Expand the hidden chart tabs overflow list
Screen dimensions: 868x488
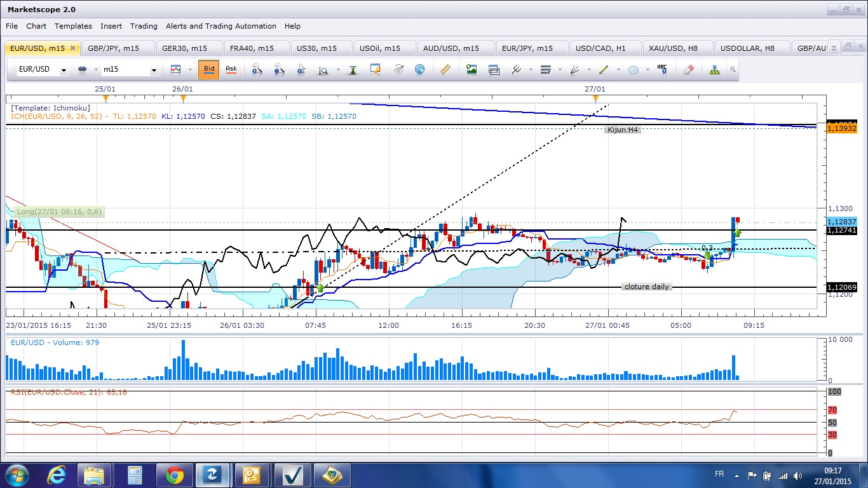pyautogui.click(x=834, y=47)
